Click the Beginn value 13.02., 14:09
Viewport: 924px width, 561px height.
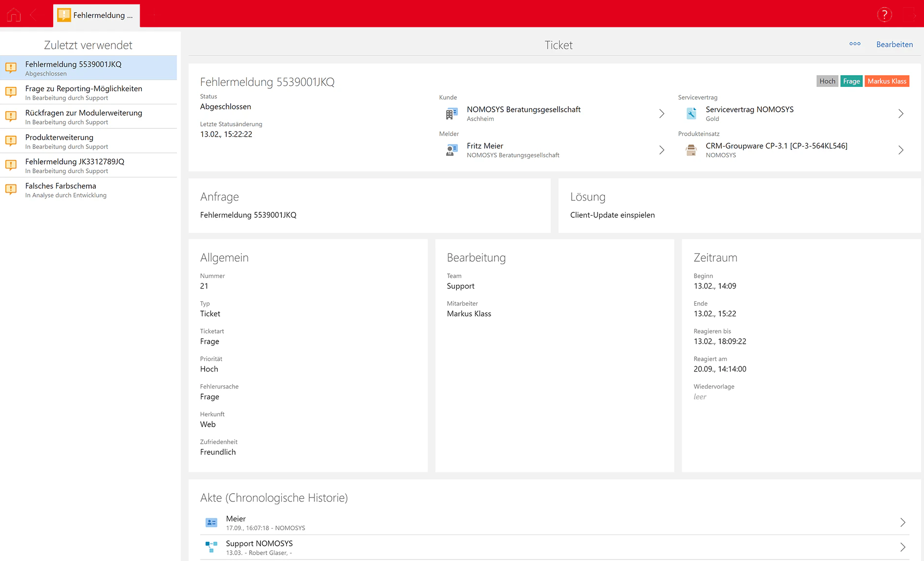coord(714,286)
